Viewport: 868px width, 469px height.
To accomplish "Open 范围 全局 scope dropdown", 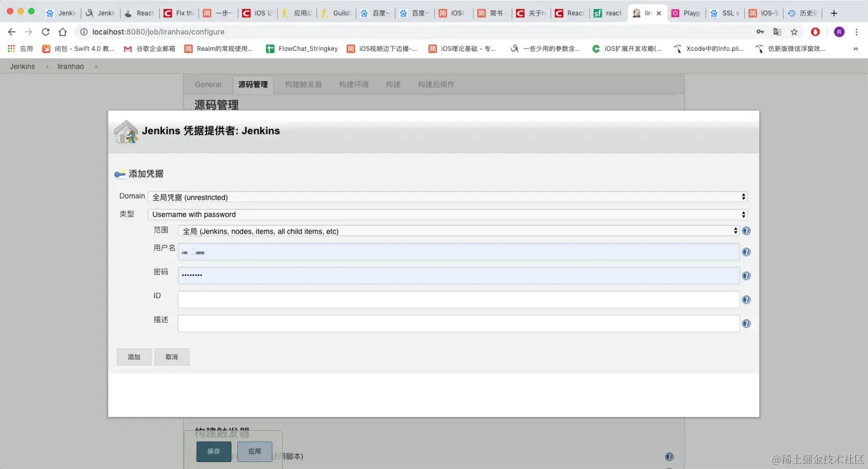I will (459, 231).
